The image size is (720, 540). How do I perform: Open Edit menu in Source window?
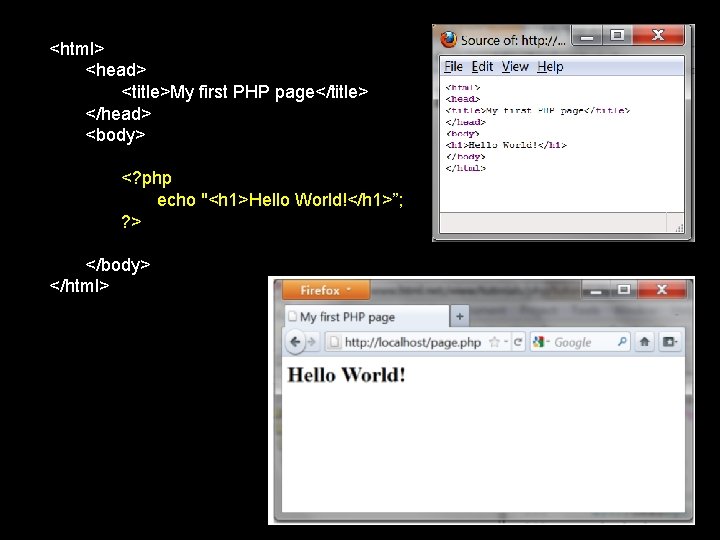[x=482, y=67]
